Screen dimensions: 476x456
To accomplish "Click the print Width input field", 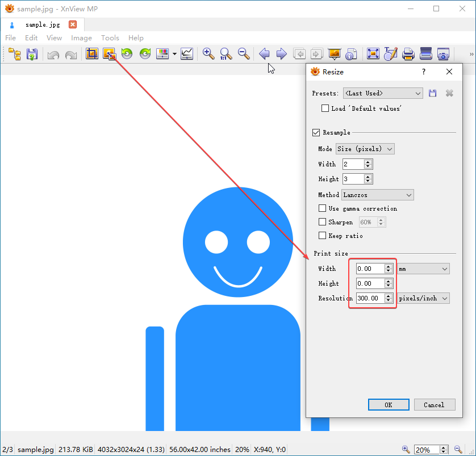I will (370, 269).
